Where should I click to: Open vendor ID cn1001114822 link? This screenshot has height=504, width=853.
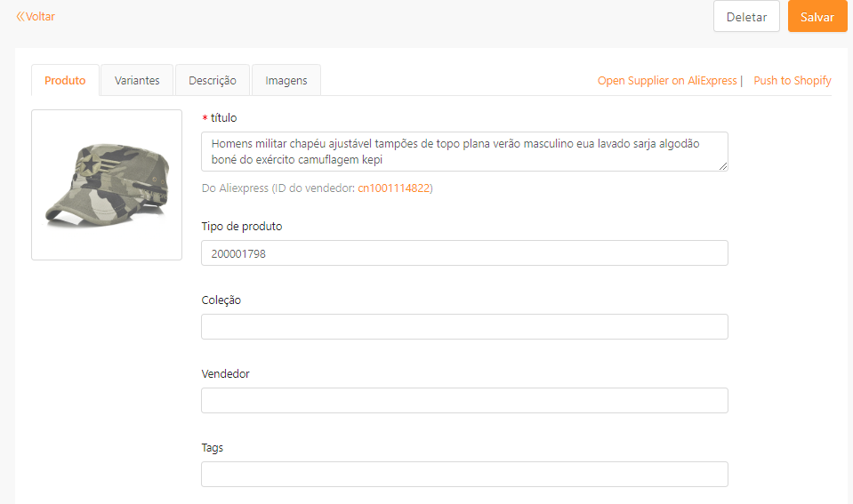click(394, 188)
